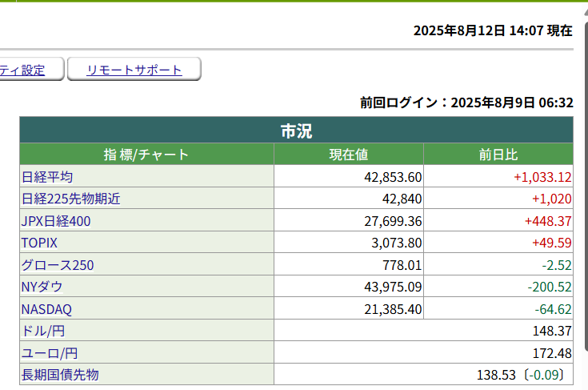This screenshot has height=390, width=588.
Task: Select the 長期国債先物 row label
Action: [60, 374]
